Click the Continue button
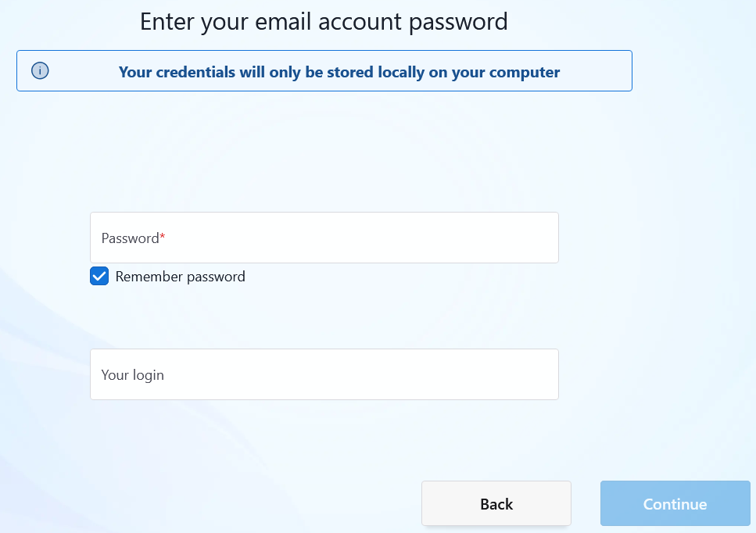 675,503
